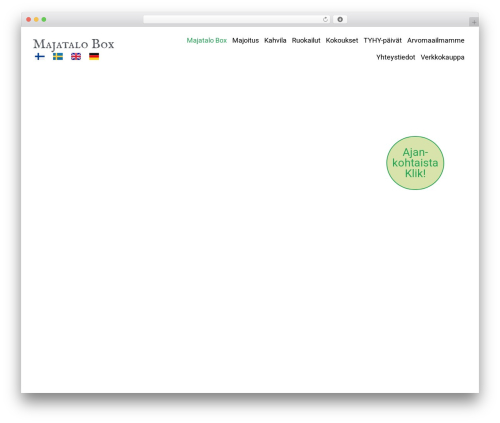
Task: Open the Majatalo Box menu item
Action: tap(207, 40)
